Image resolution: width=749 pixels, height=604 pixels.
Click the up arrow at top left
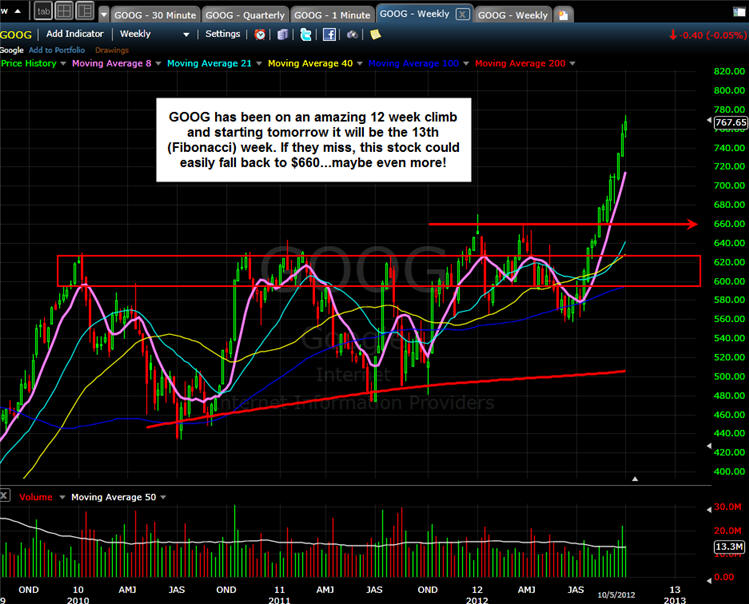pos(18,11)
